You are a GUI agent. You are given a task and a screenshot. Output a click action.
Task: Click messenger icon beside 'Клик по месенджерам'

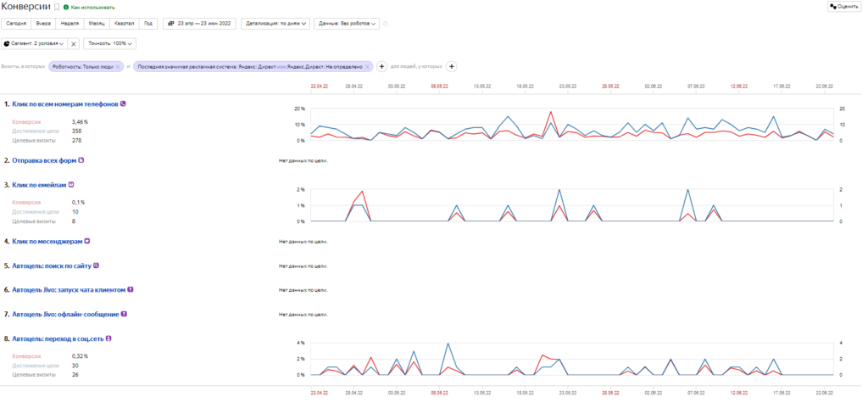[87, 242]
